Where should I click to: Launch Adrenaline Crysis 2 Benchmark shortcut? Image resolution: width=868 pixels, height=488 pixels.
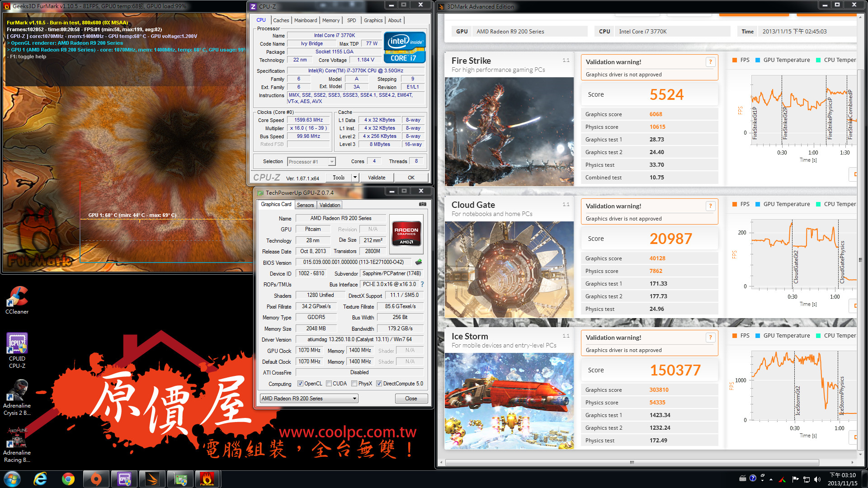point(17,398)
